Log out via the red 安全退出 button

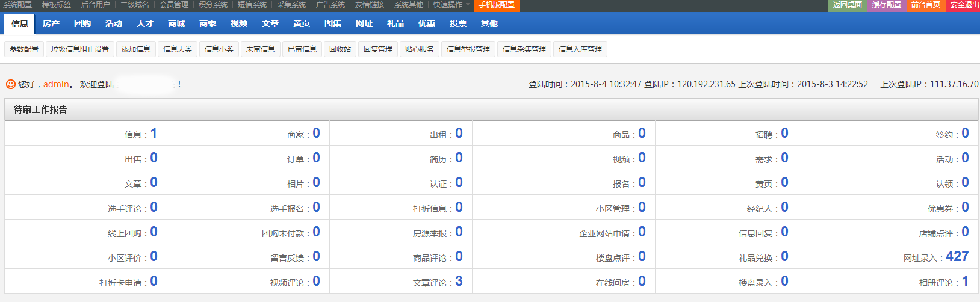[964, 5]
